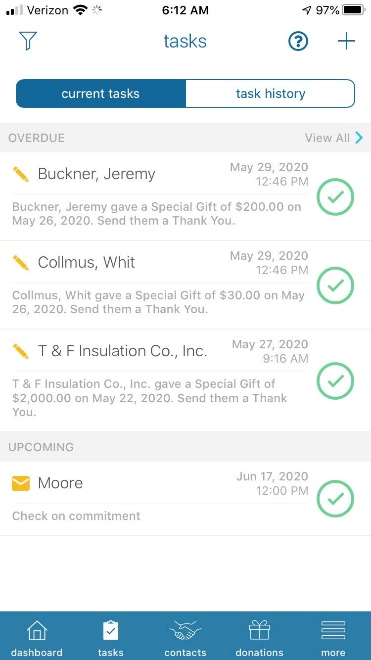Mark Collmus, Whit task as complete
371x660 pixels.
click(335, 285)
